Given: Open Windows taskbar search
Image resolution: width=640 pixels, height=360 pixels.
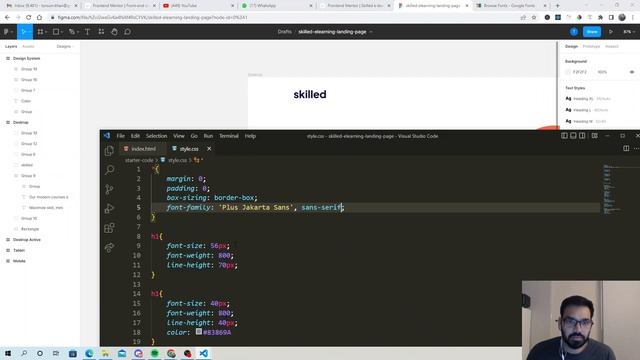Looking at the screenshot, I should click(24, 353).
